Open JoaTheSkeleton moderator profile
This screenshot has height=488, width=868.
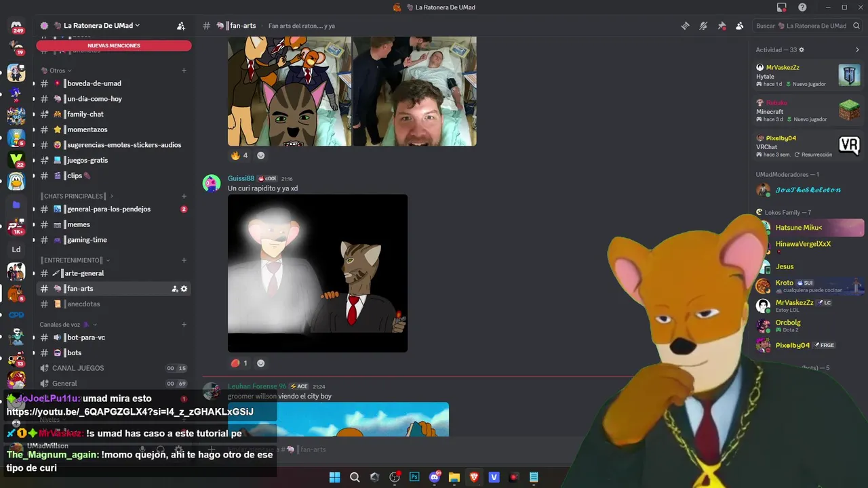[808, 190]
